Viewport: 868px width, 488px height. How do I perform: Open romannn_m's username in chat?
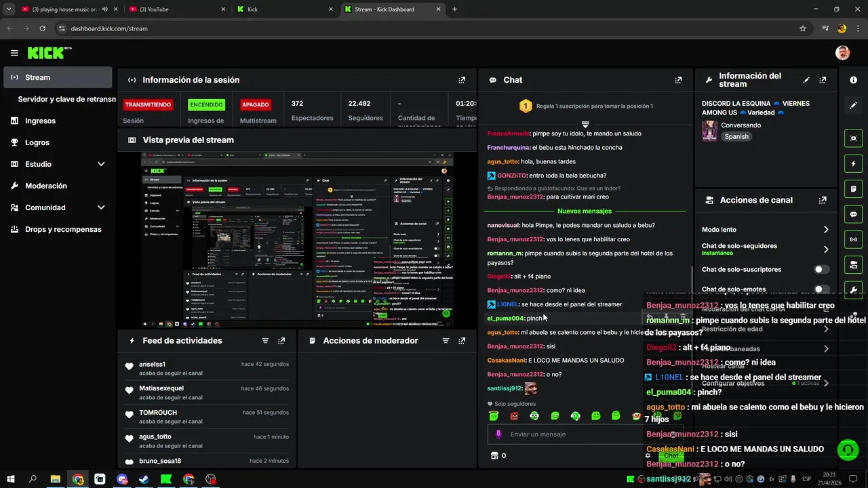505,253
